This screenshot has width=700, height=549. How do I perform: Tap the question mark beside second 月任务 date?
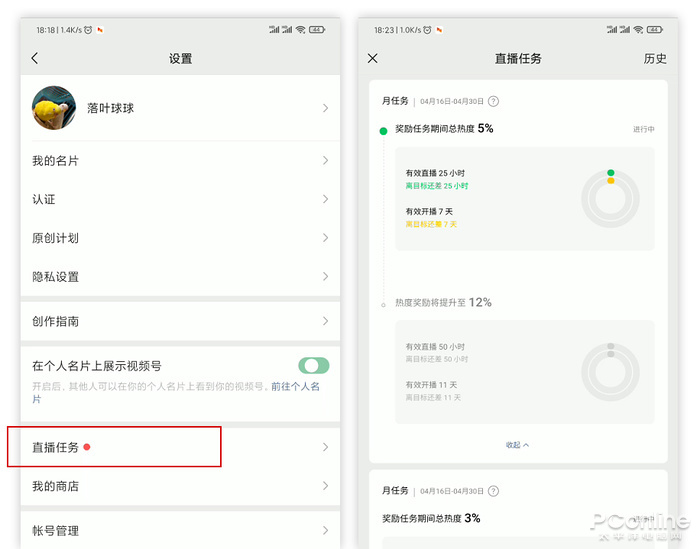tap(493, 491)
